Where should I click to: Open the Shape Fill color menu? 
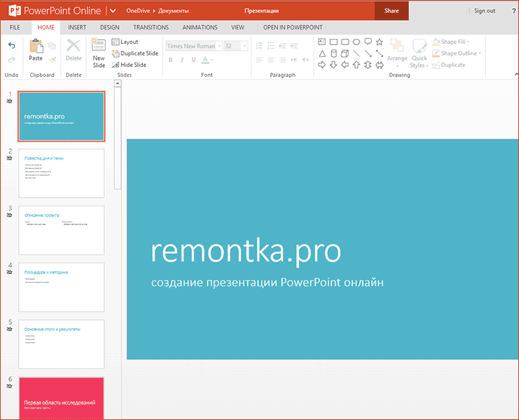(x=451, y=42)
